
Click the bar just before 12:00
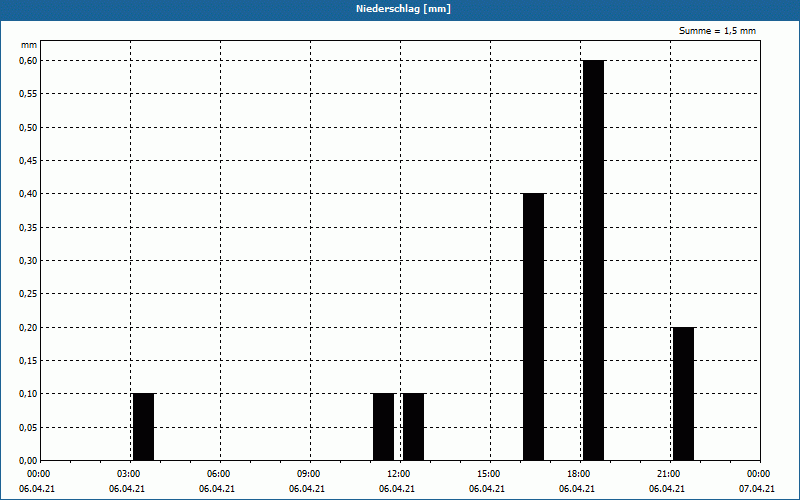pos(384,427)
